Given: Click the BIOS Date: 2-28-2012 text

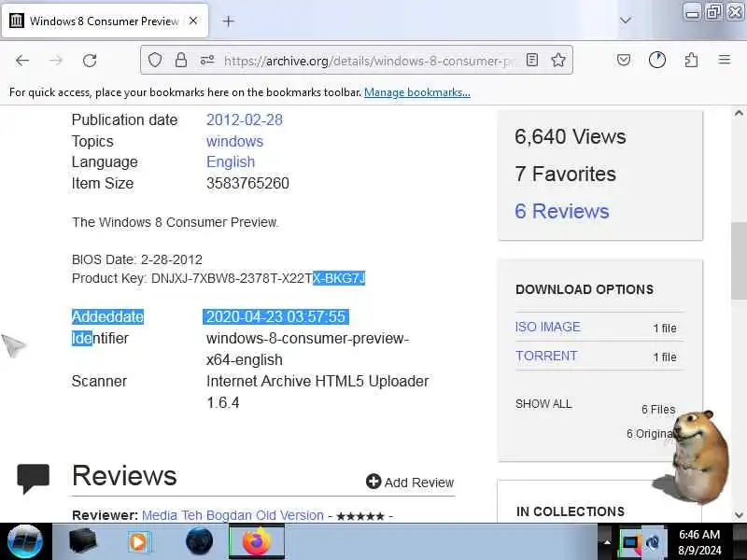Looking at the screenshot, I should [x=137, y=259].
